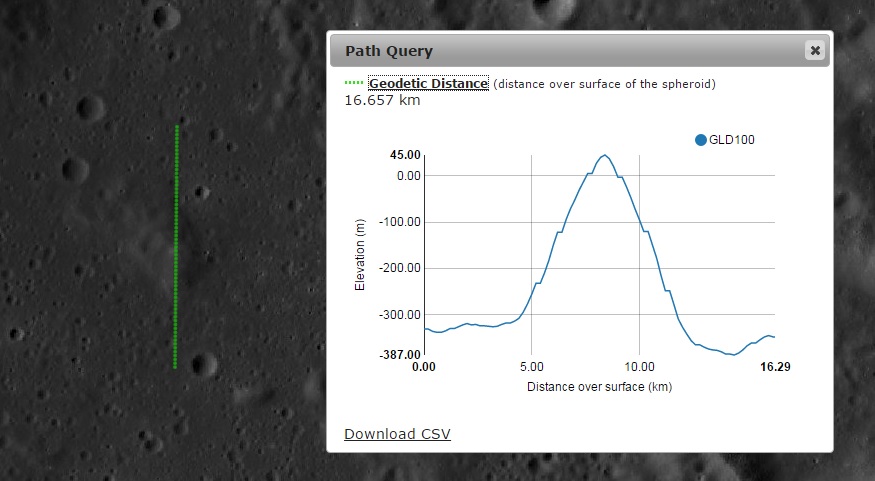The image size is (875, 481).
Task: Click the Elevation (m) axis title
Action: pyautogui.click(x=360, y=255)
